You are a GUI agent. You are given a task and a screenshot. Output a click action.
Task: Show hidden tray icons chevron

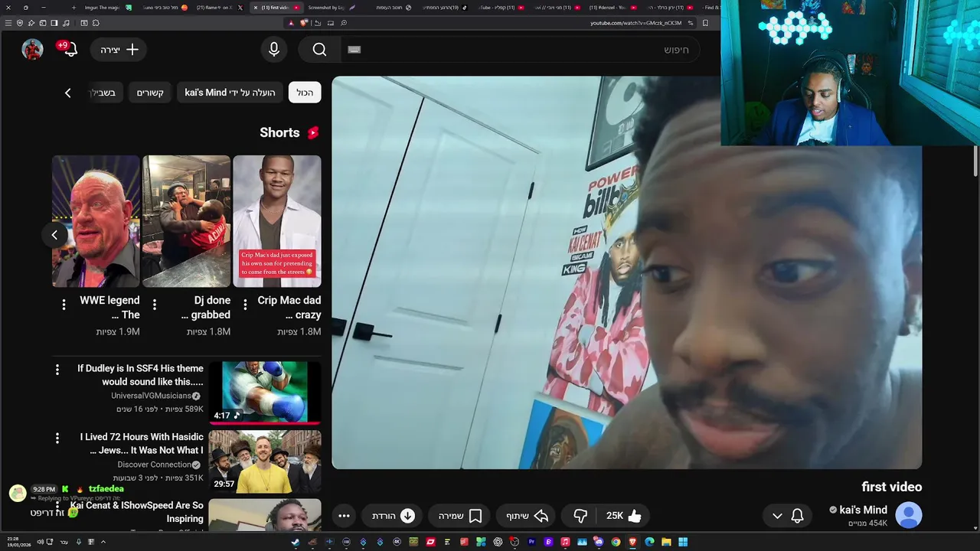103,542
